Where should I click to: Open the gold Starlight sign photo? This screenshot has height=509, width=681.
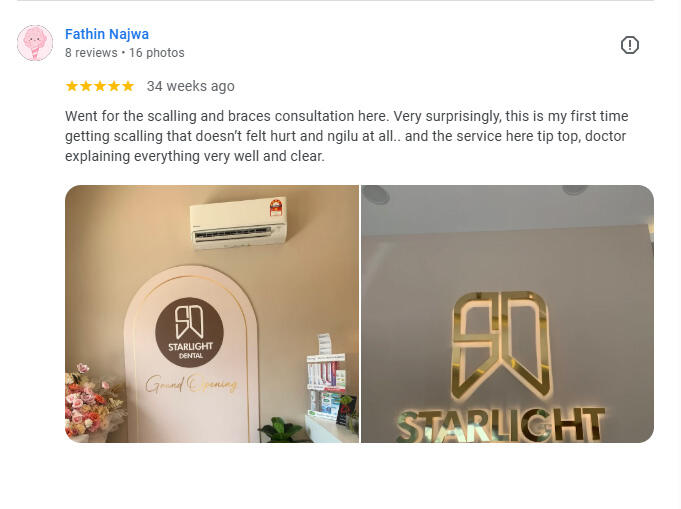(x=507, y=314)
